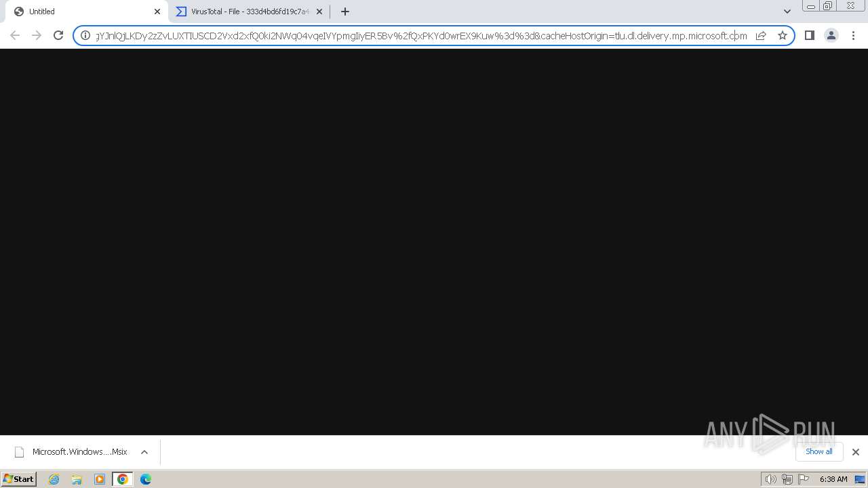This screenshot has height=488, width=868.
Task: Go back to previous page
Action: pos(15,35)
